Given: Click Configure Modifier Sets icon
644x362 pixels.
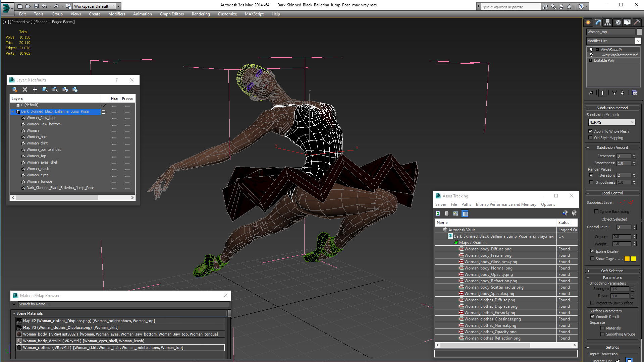Looking at the screenshot, I should pos(634,93).
